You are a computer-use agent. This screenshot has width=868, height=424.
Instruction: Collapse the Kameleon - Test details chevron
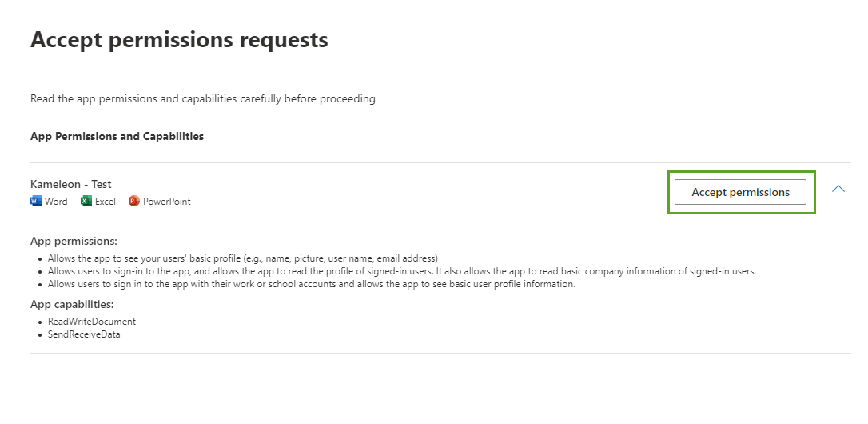coord(838,189)
